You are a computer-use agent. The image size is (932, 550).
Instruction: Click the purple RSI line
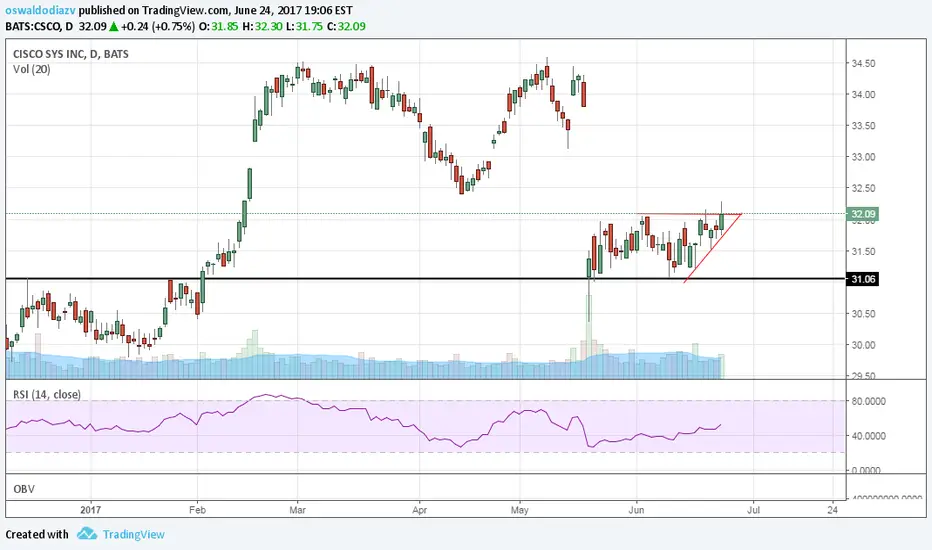[363, 420]
